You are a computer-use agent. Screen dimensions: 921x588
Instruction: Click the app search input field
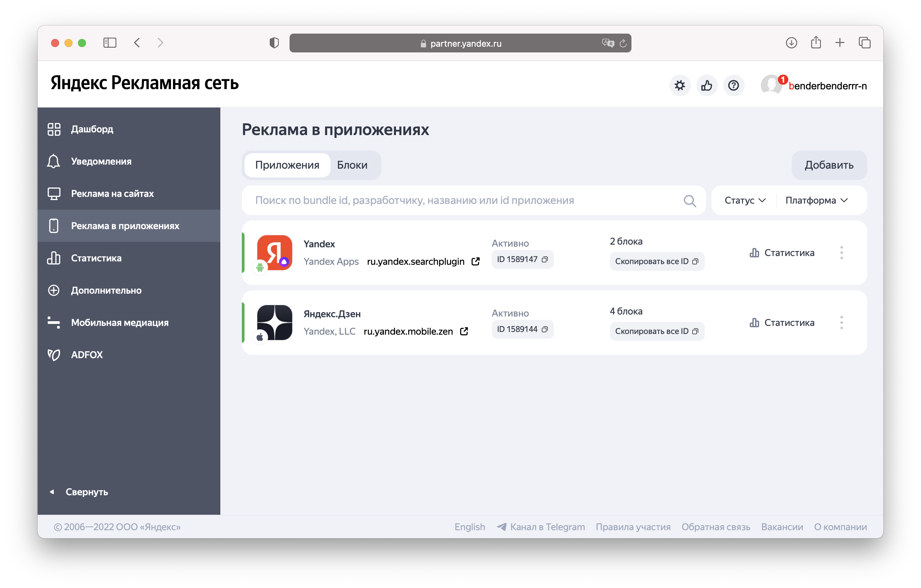(x=459, y=201)
